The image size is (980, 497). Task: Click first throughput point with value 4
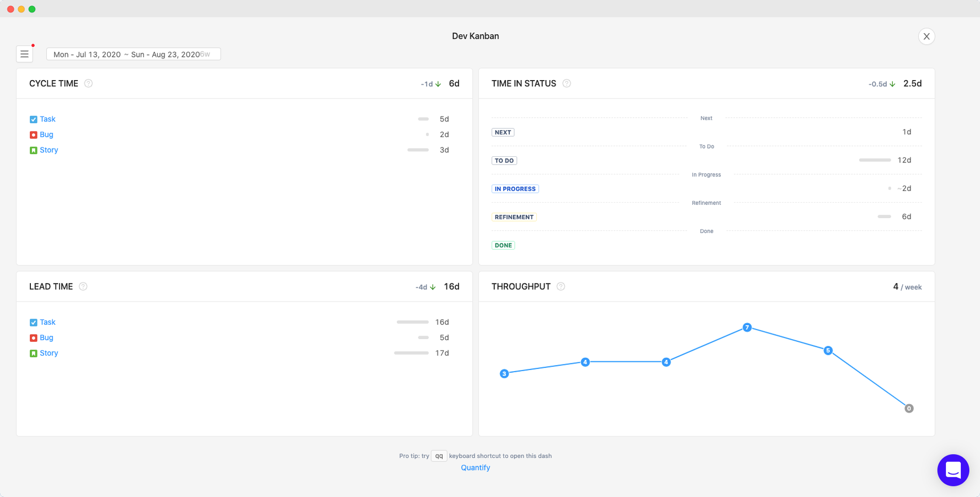(x=585, y=362)
